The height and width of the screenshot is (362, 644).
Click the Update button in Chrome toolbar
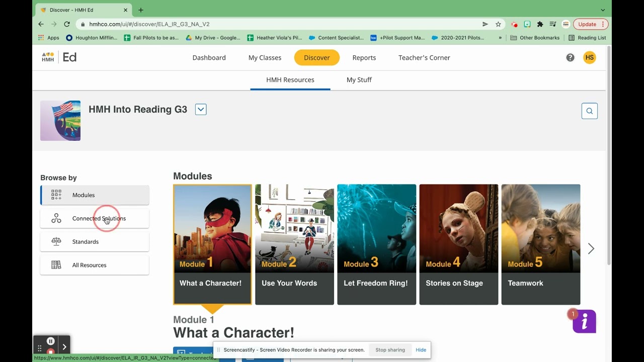click(x=591, y=24)
